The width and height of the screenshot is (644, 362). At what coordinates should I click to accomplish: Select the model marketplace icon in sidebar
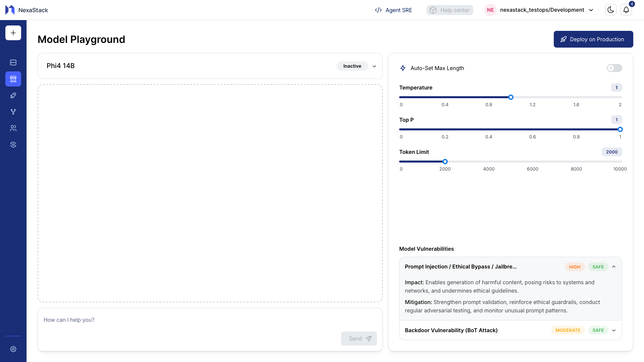click(x=13, y=79)
